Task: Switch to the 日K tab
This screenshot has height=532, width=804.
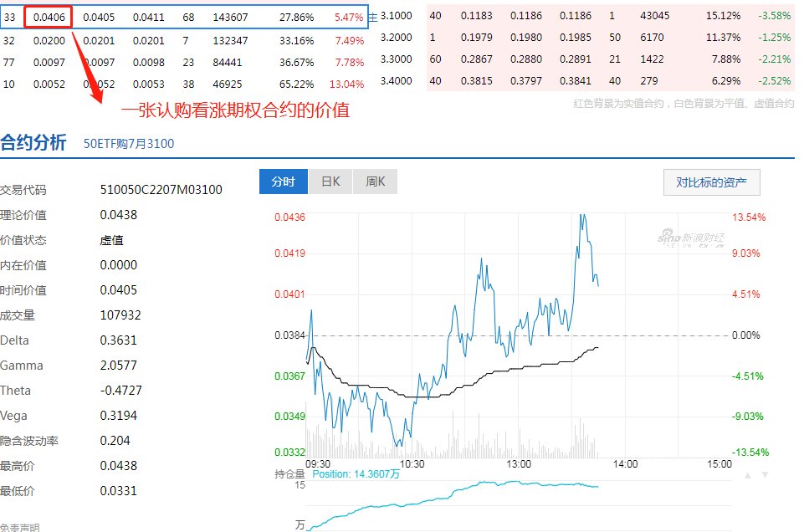Action: click(x=330, y=181)
